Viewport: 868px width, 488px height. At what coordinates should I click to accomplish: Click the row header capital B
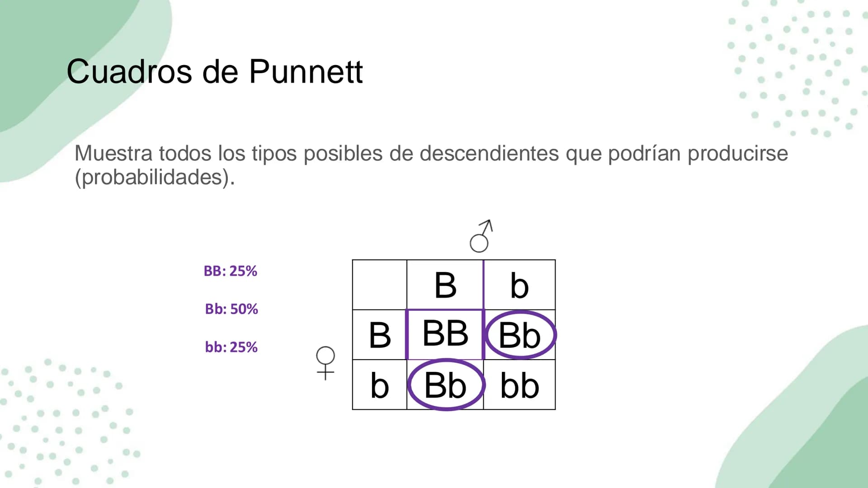(380, 335)
